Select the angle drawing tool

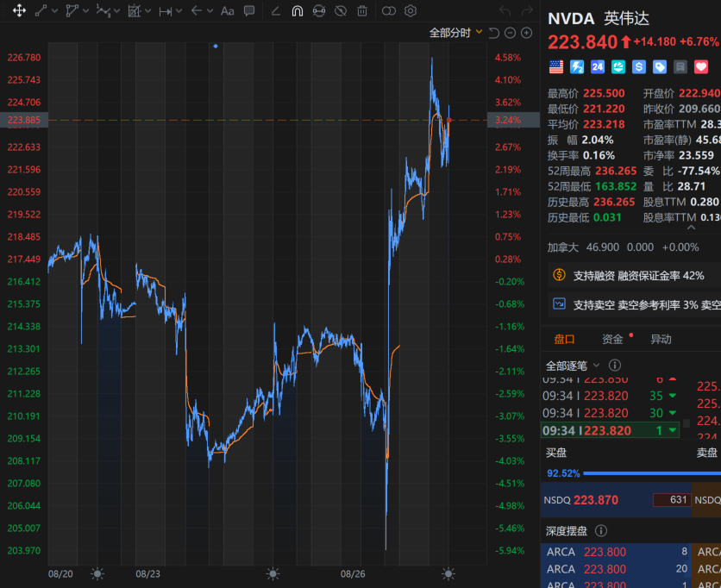coord(275,10)
